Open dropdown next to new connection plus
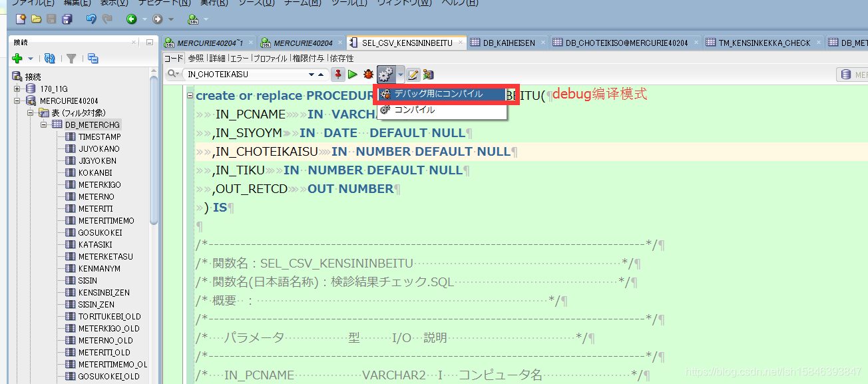This screenshot has height=384, width=868. pyautogui.click(x=31, y=59)
